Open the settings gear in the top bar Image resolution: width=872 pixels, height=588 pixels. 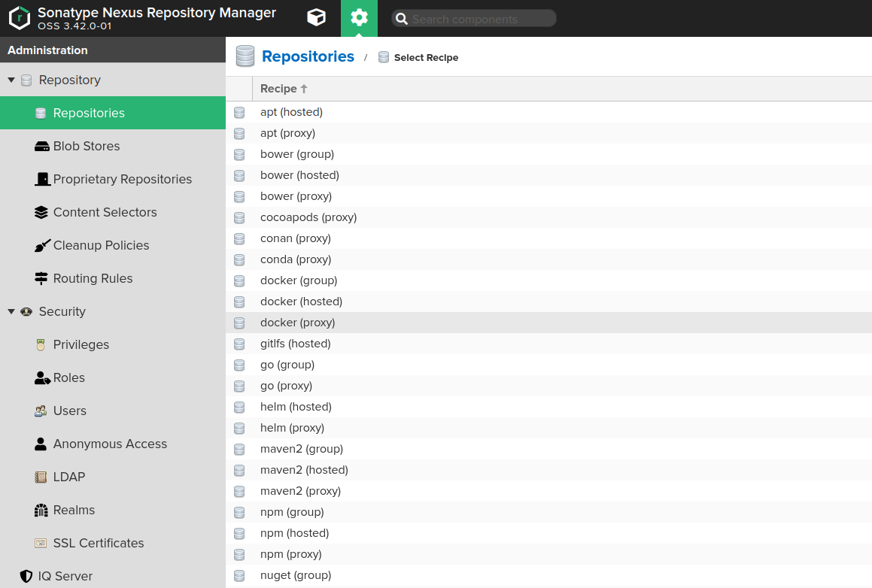(x=359, y=18)
